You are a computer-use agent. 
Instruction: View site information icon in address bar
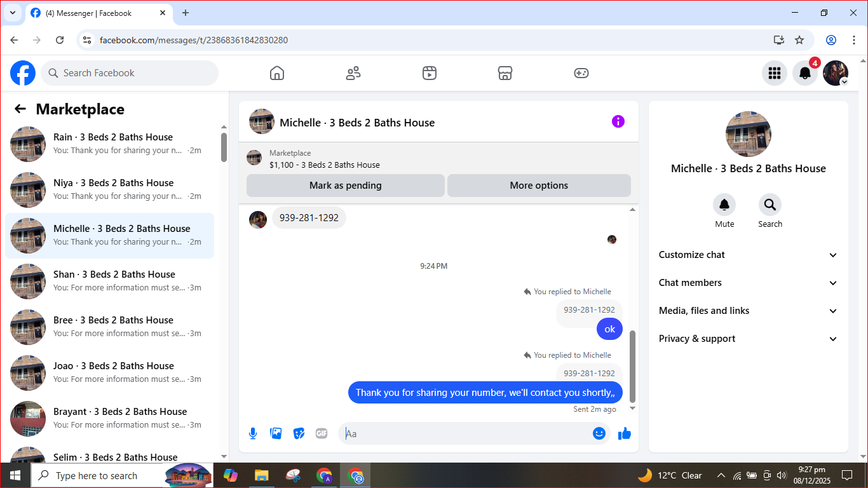pos(88,40)
